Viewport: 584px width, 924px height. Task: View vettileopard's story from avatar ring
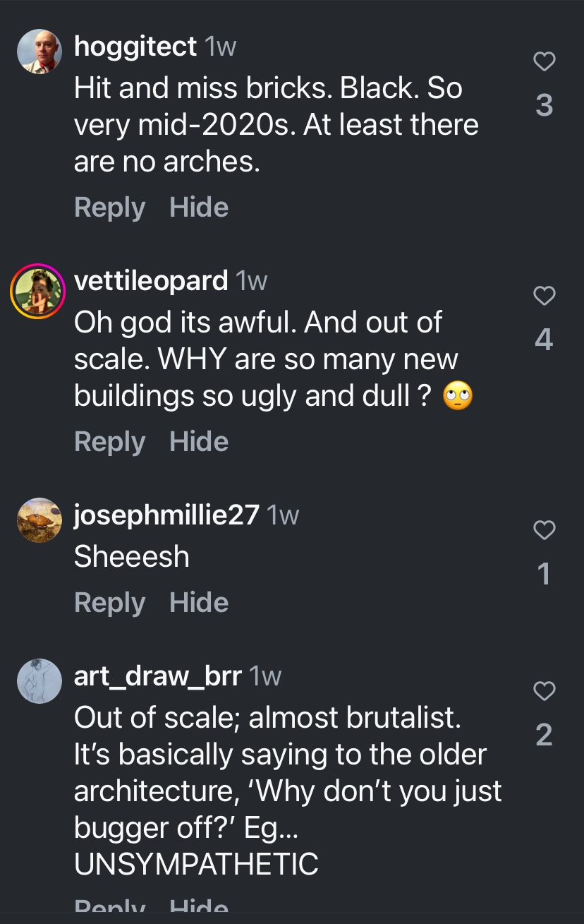tap(38, 291)
